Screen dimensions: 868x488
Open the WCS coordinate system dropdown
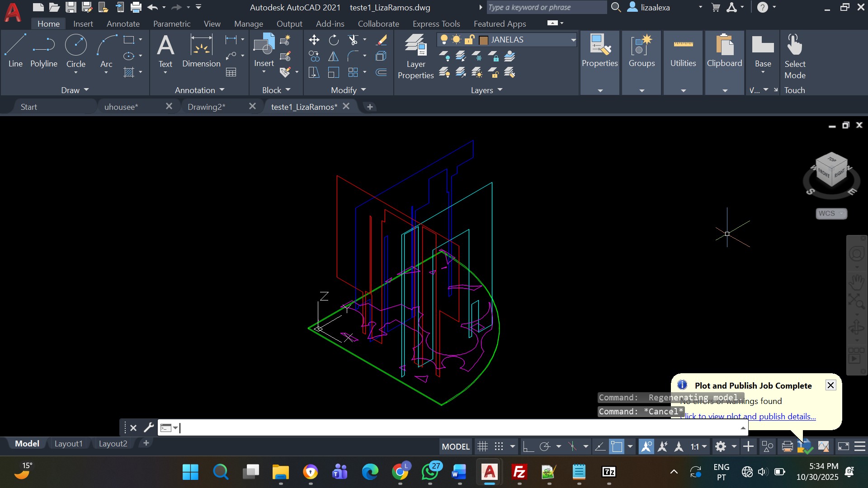click(831, 213)
